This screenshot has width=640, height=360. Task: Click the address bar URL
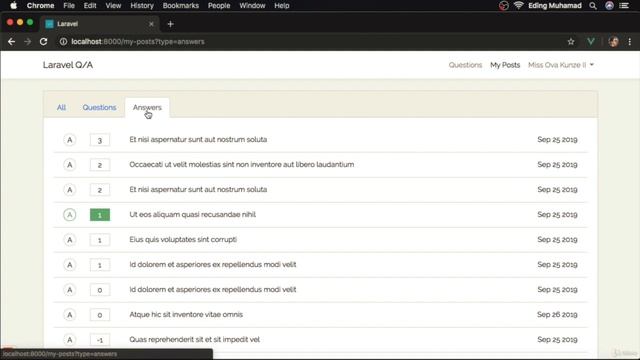coord(138,42)
